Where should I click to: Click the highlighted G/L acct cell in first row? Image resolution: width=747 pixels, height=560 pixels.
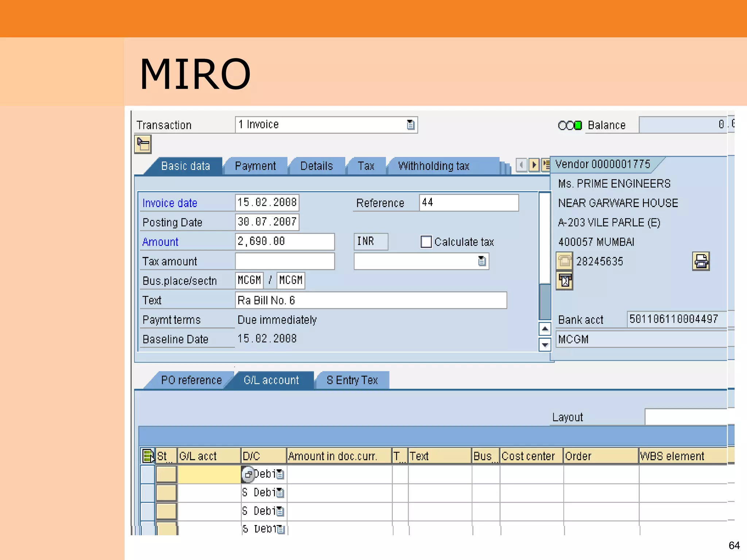tap(209, 474)
